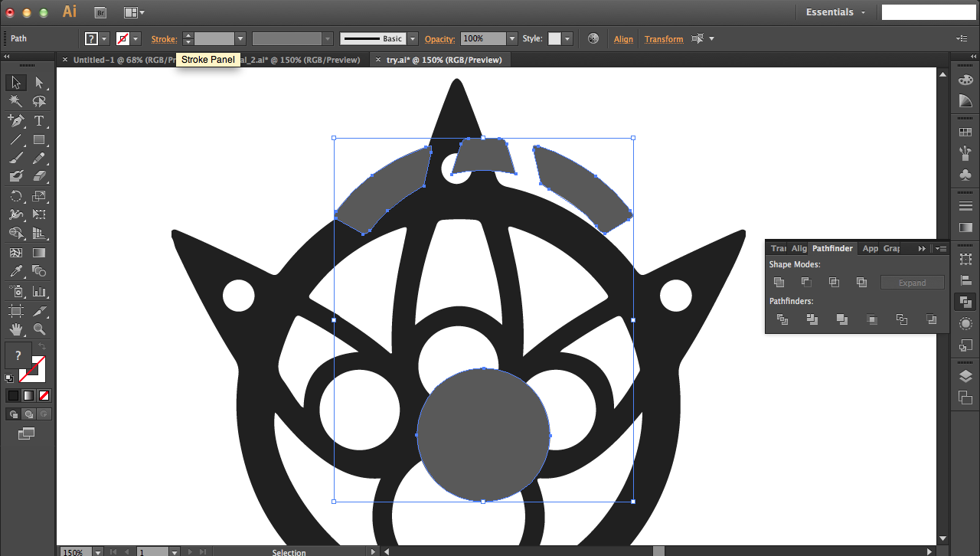Set paint mode to None
Screen dimensions: 980x556
(x=44, y=395)
